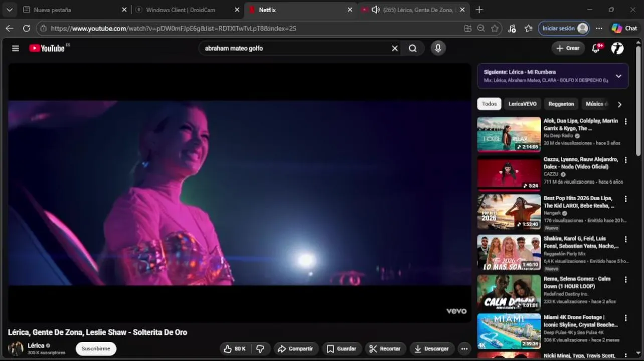Screen dimensions: 644x361
Task: Open options for Calm Down loop video
Action: click(x=625, y=279)
